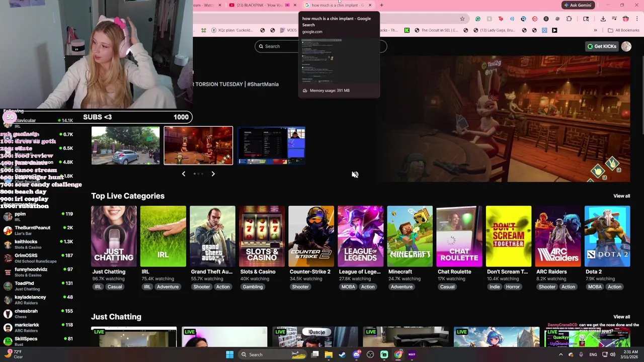Click the Ask Gemini button
Viewport: 644px width, 362px height.
[x=578, y=5]
